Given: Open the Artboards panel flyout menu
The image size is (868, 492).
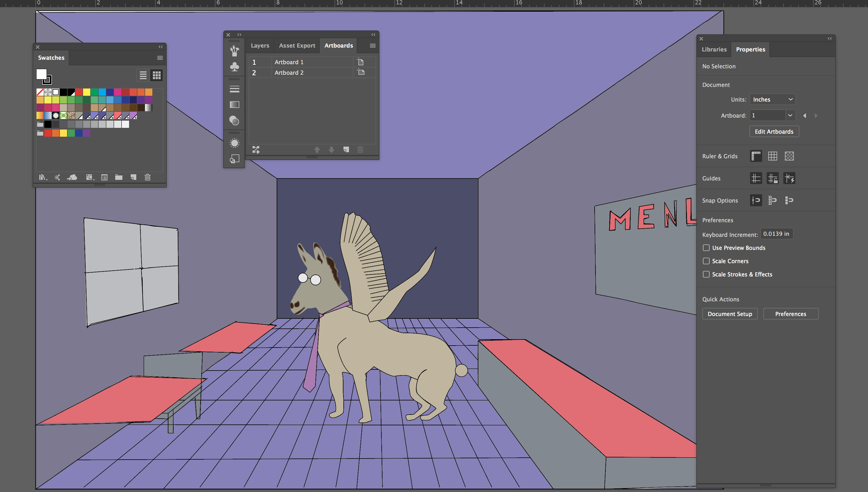Looking at the screenshot, I should [x=372, y=46].
